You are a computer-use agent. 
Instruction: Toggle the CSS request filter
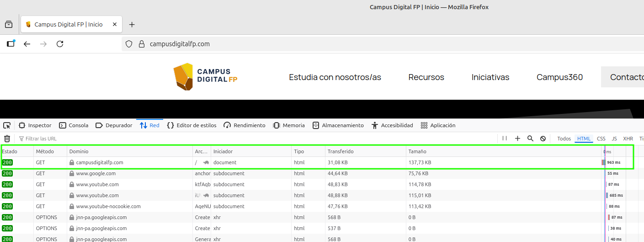click(x=601, y=139)
